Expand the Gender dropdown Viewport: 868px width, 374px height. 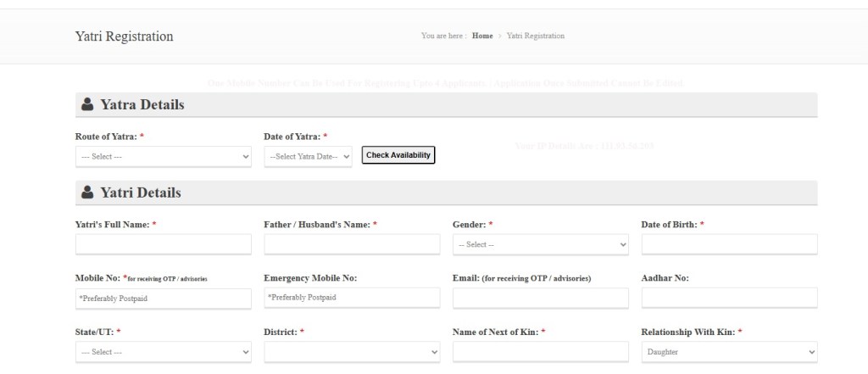point(540,244)
